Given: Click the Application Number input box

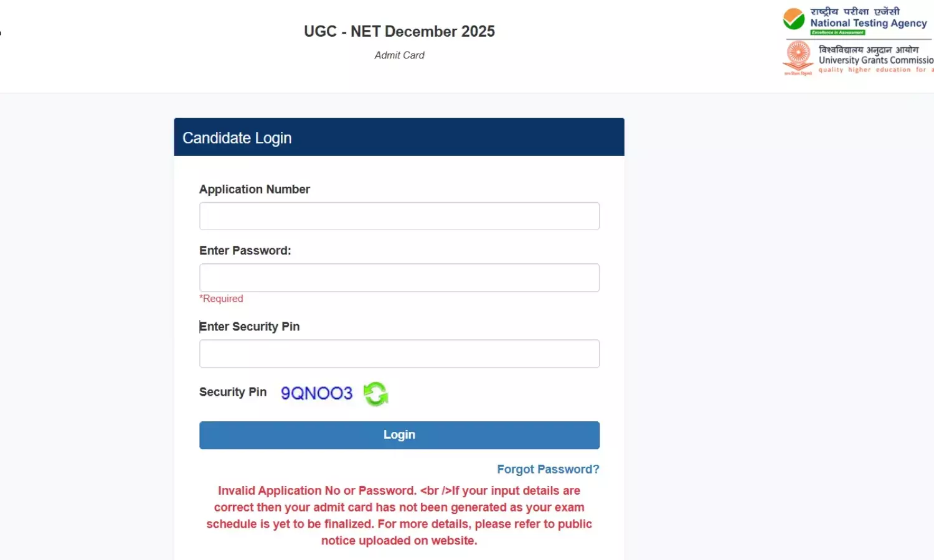Looking at the screenshot, I should tap(399, 215).
